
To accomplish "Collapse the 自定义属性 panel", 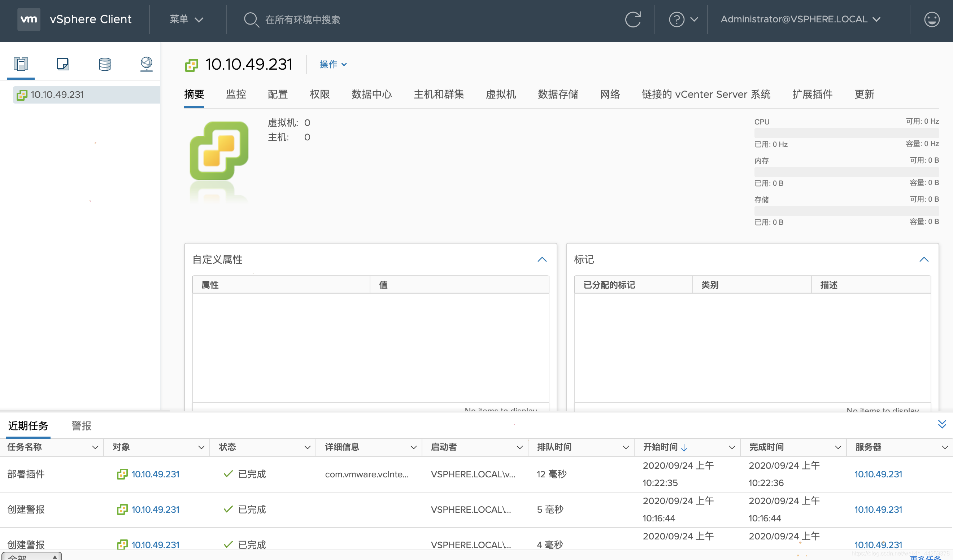I will click(542, 259).
